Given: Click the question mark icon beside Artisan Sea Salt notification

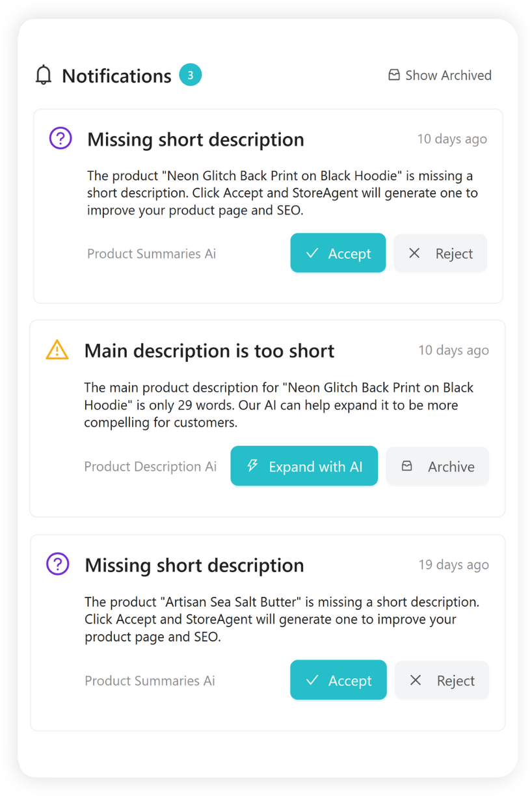Looking at the screenshot, I should click(x=57, y=564).
